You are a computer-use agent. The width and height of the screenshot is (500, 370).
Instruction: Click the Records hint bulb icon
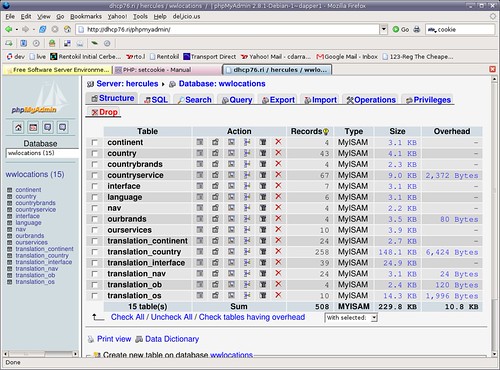pyautogui.click(x=326, y=132)
